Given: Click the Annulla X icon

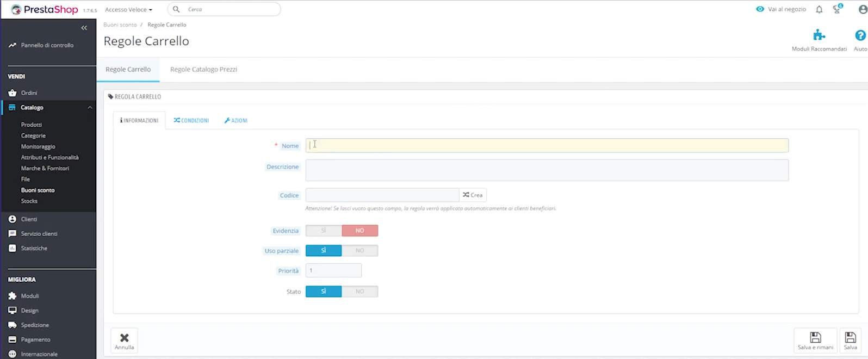Looking at the screenshot, I should pyautogui.click(x=124, y=338).
